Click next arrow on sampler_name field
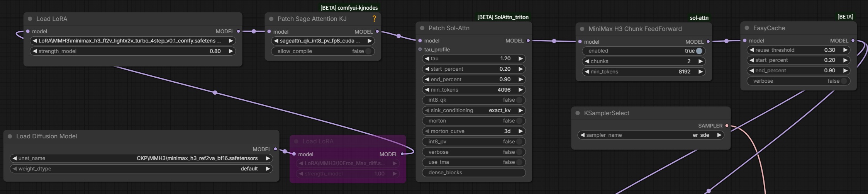Image resolution: width=868 pixels, height=194 pixels. coord(719,135)
